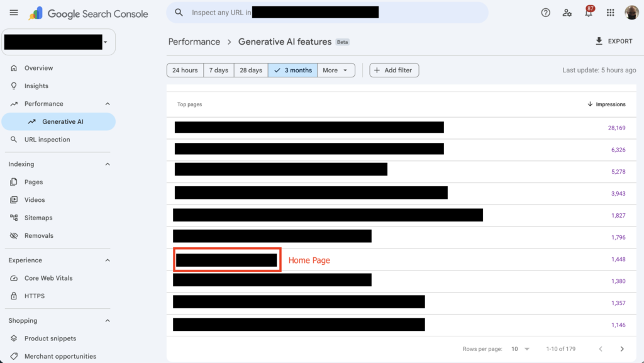This screenshot has width=644, height=363.
Task: Change rows per page dropdown
Action: (x=520, y=349)
